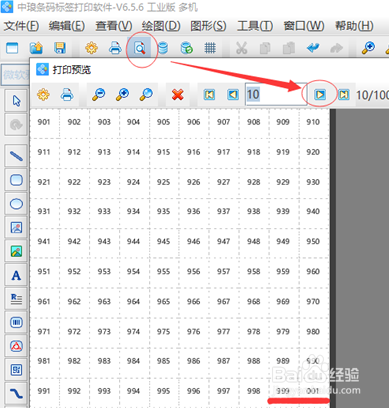This screenshot has height=408, width=389.
Task: Select the line drawing tool
Action: point(16,156)
